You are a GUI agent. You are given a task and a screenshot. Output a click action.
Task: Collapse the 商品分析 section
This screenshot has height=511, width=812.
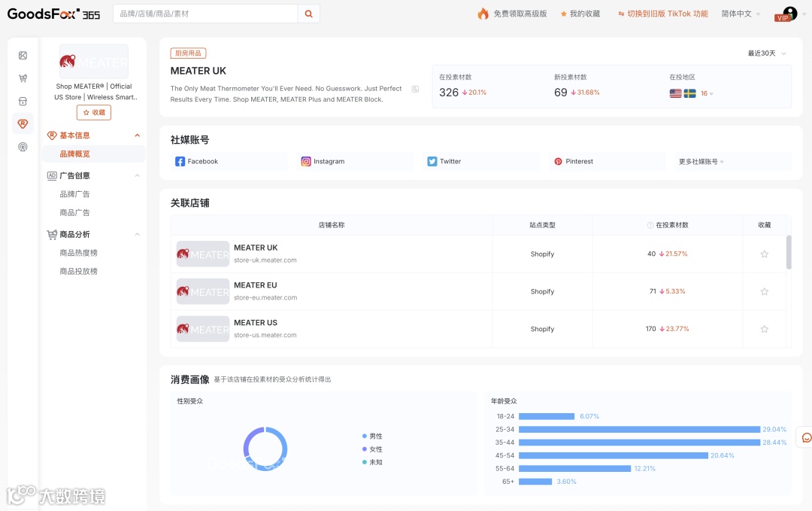[x=138, y=234]
